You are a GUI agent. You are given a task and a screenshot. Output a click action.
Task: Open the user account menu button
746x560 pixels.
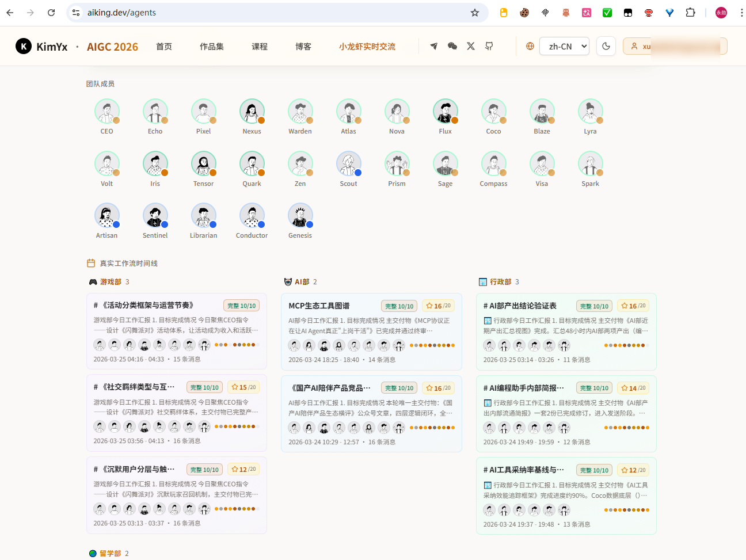(675, 46)
